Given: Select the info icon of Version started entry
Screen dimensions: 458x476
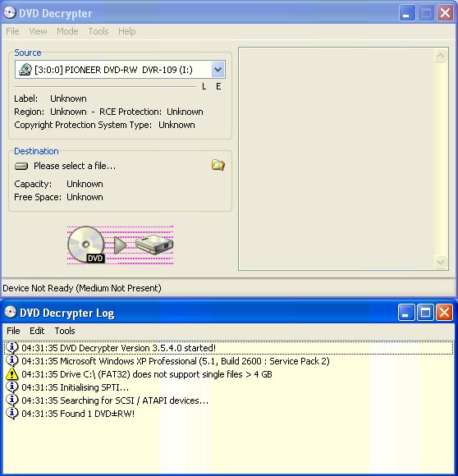Looking at the screenshot, I should [12, 348].
